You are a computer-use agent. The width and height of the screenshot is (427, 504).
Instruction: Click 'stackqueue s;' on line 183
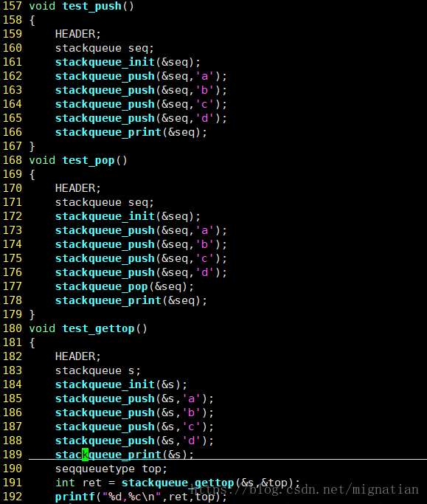[x=97, y=371]
